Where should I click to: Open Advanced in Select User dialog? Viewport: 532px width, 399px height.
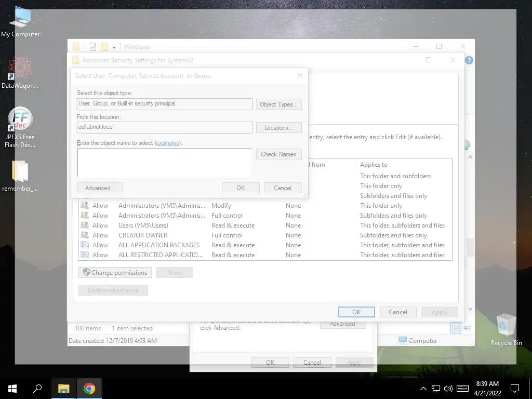pos(100,188)
